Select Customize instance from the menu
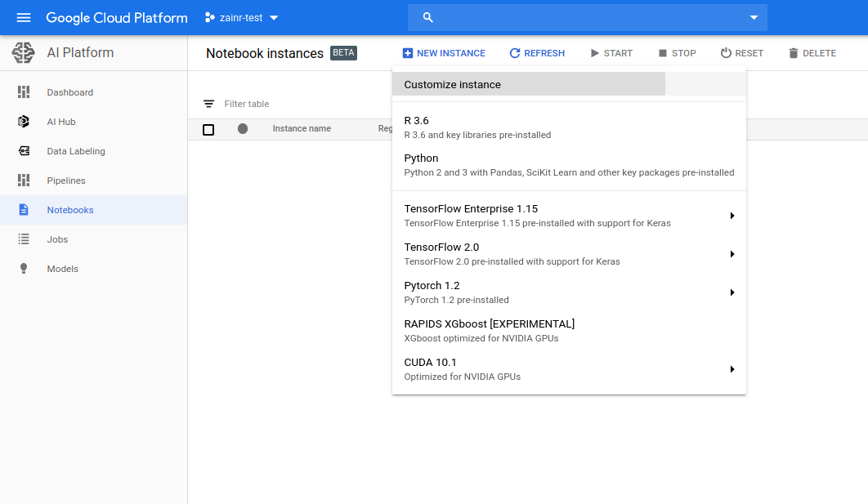868x504 pixels. click(452, 83)
